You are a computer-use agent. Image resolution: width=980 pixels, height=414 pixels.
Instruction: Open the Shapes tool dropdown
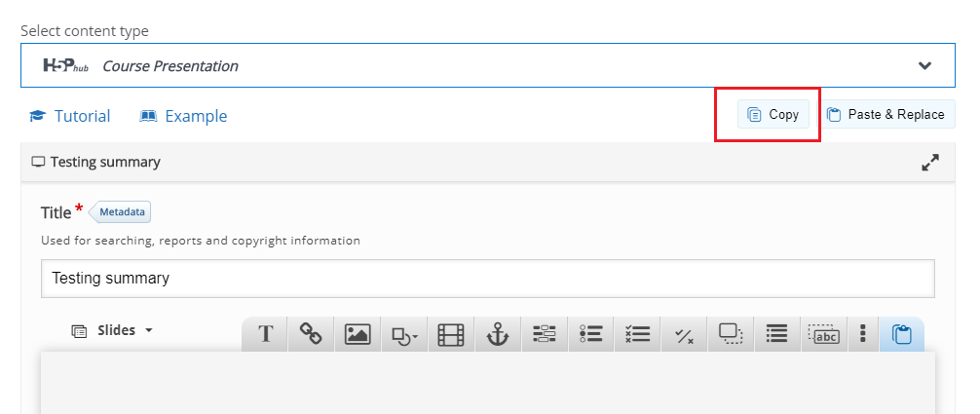[404, 334]
